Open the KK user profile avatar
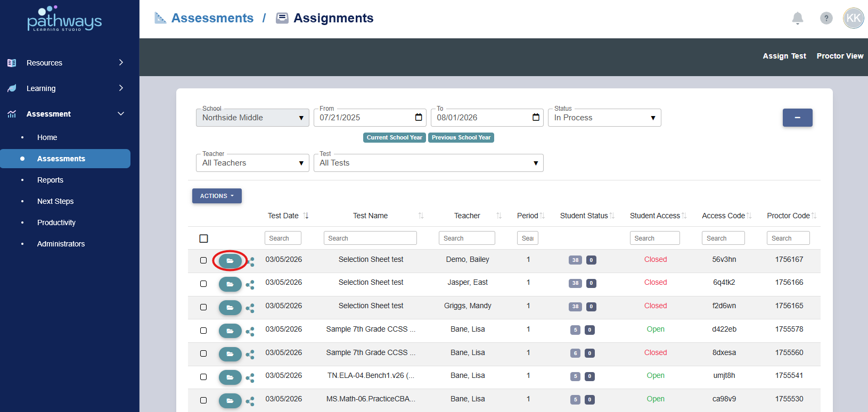This screenshot has height=412, width=868. [853, 18]
